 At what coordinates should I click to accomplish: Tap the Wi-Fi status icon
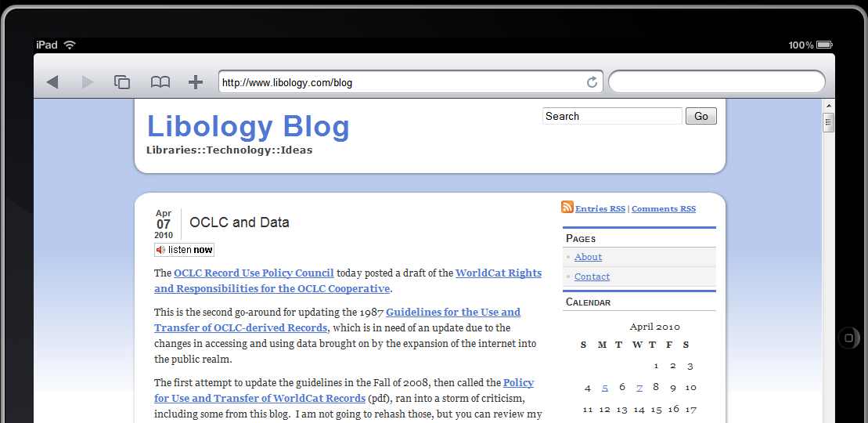tap(69, 45)
